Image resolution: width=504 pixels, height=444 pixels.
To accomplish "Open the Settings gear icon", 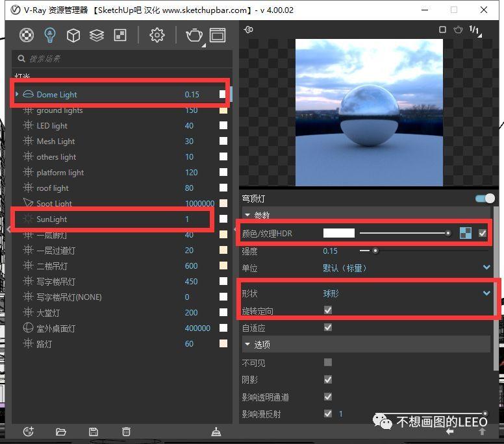I will click(157, 35).
